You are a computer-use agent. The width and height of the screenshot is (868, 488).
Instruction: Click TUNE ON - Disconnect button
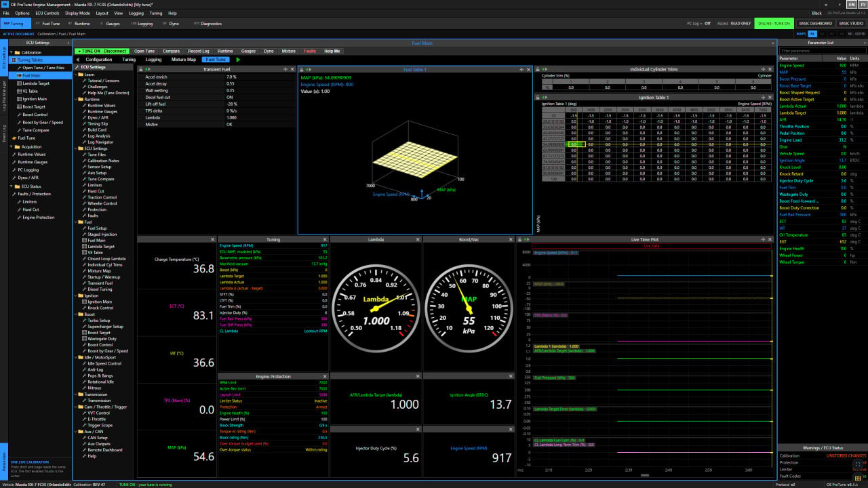click(102, 51)
